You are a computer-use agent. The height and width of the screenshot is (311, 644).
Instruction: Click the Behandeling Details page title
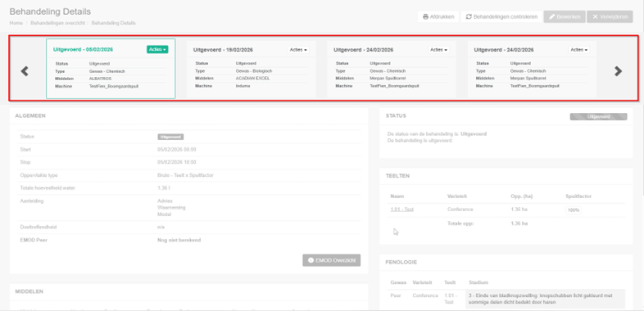pos(50,11)
